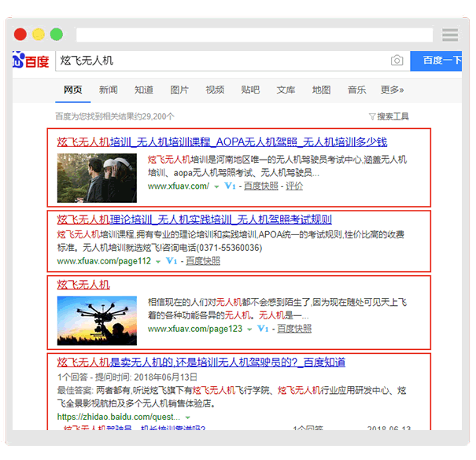Open the browser hamburger menu icon
The height and width of the screenshot is (460, 476).
point(450,35)
